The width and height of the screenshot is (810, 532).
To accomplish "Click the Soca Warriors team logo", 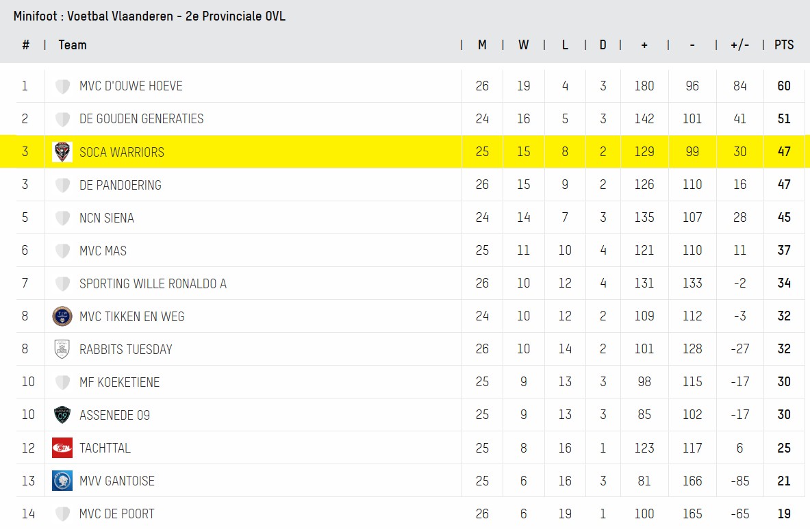I will point(62,152).
